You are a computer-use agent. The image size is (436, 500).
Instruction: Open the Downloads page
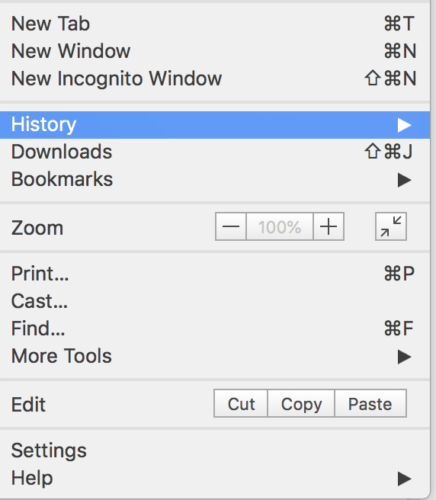coord(215,152)
